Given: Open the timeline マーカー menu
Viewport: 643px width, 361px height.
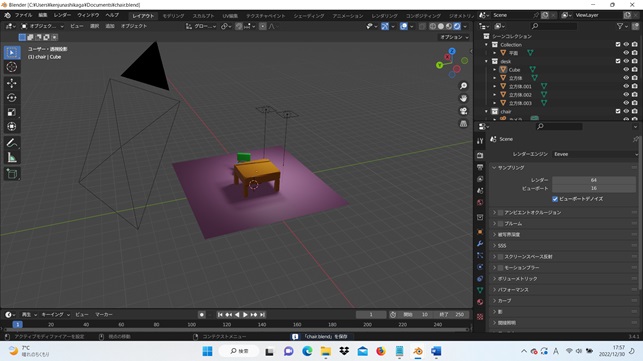Looking at the screenshot, I should pos(104,315).
